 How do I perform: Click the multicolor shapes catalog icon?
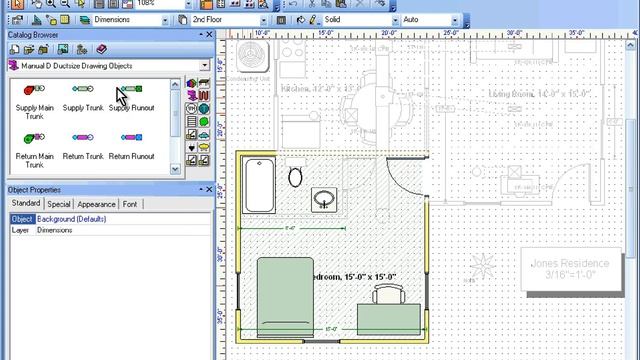[191, 83]
